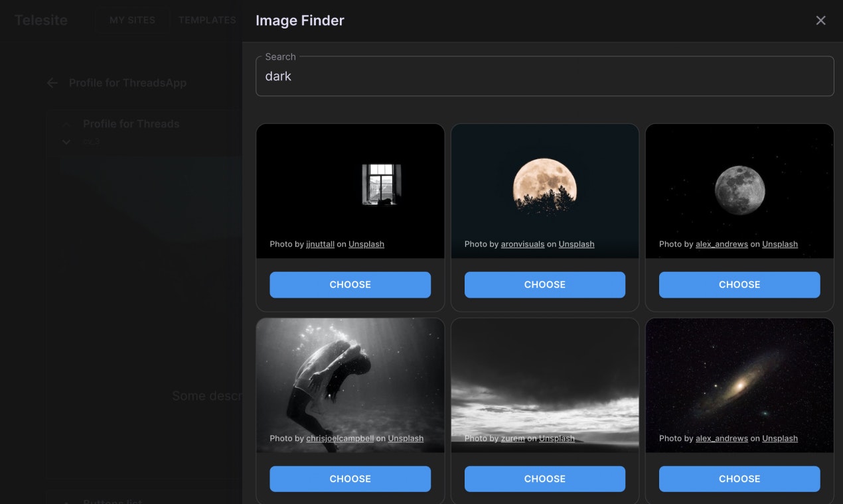Choose the galaxy photo by alex_andrews
Screen dimensions: 843x504
click(739, 479)
